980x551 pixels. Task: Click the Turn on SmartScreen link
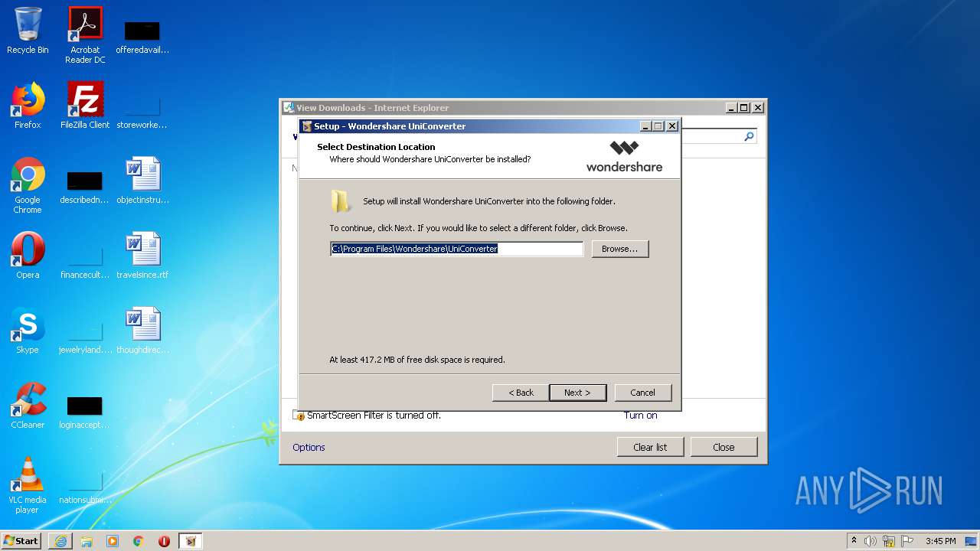click(640, 416)
